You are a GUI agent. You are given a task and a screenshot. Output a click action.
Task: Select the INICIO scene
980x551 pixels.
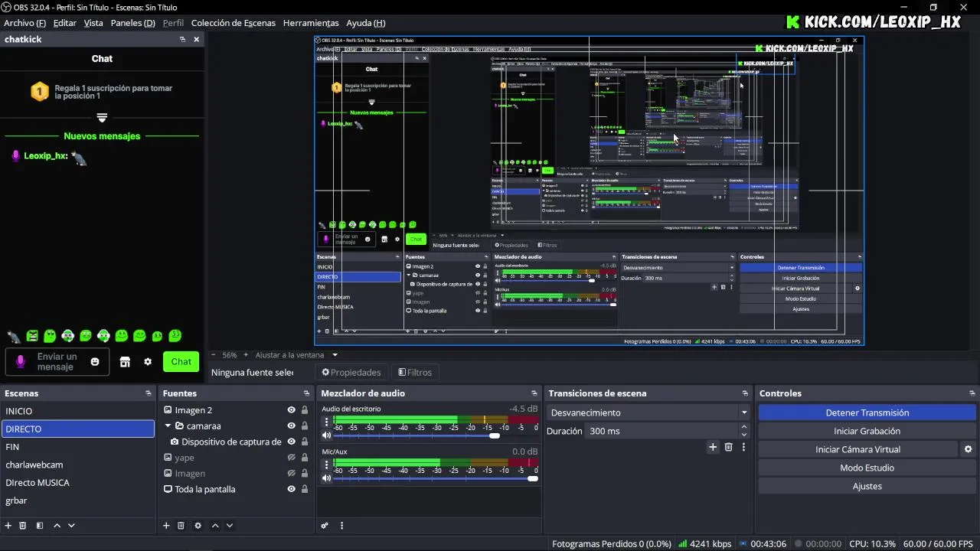[77, 411]
